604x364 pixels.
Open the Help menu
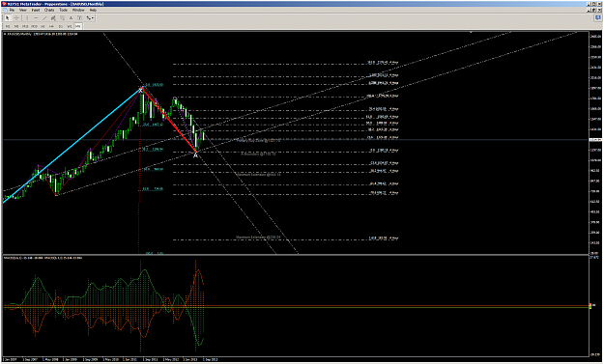pyautogui.click(x=93, y=10)
